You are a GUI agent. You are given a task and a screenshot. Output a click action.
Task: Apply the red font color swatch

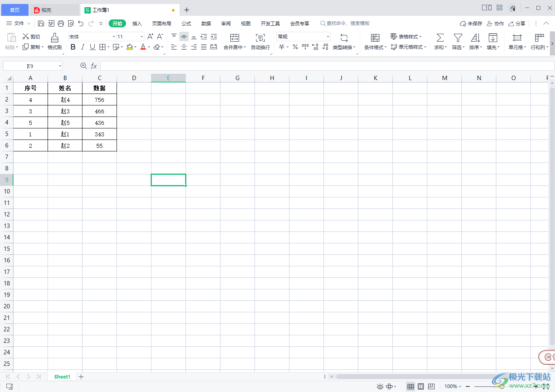coord(143,47)
